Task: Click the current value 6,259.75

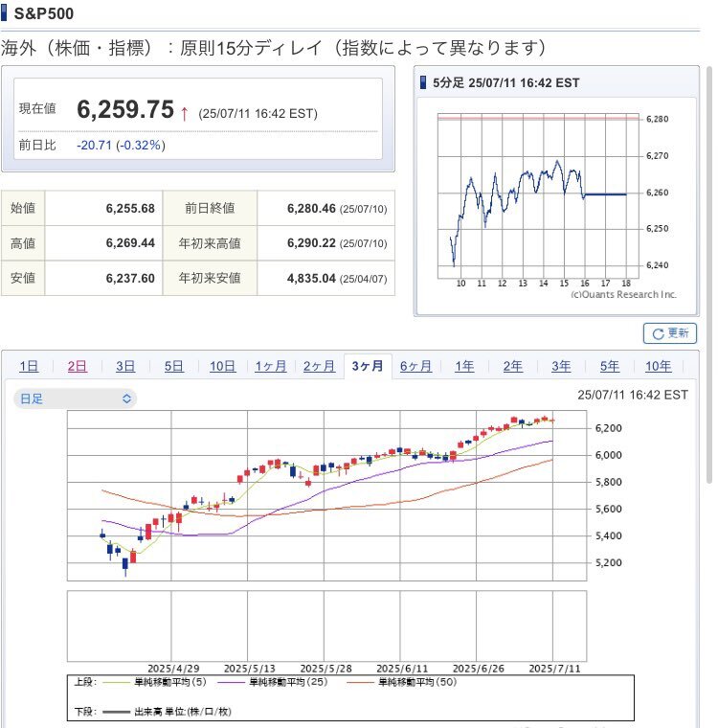Action: tap(125, 109)
